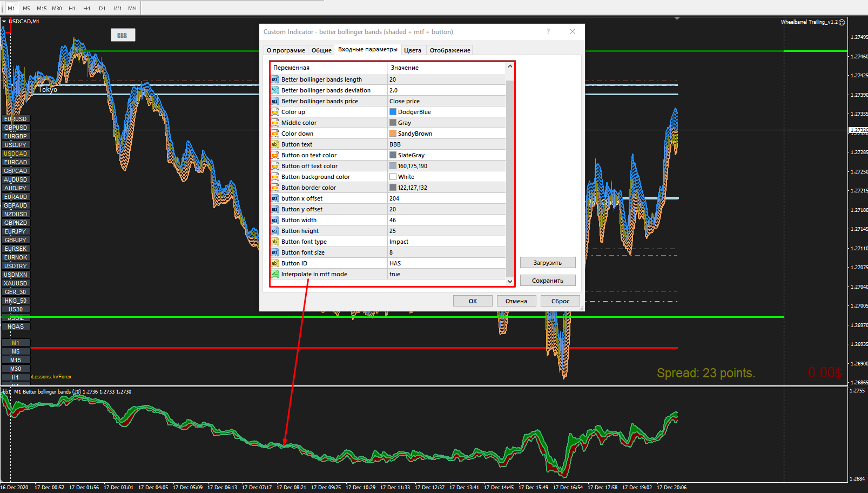Open the Close price value dropdown
This screenshot has height=493, width=868.
click(446, 101)
